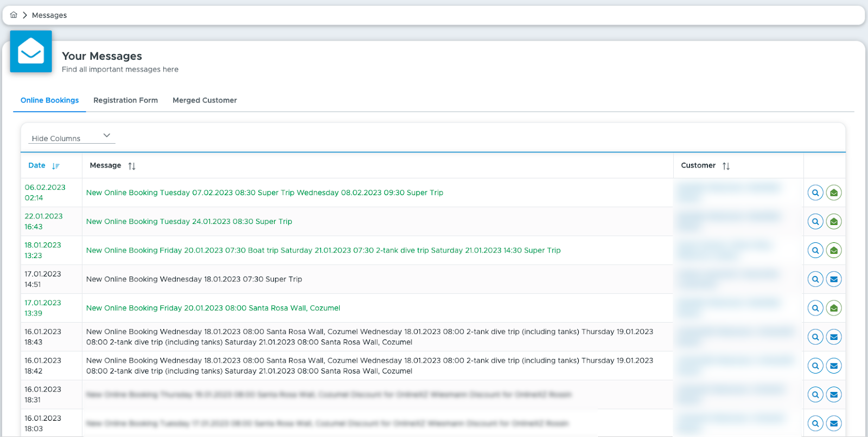Viewport: 868px width, 437px height.
Task: Select message 'New Online Booking Wednesday 18.01.2023 07:30 Super Trip'
Action: click(194, 279)
